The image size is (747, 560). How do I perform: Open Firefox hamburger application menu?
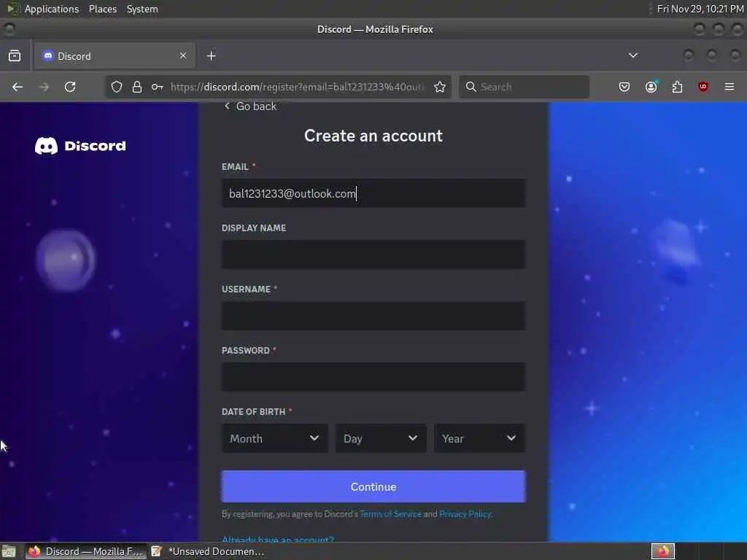(x=729, y=87)
